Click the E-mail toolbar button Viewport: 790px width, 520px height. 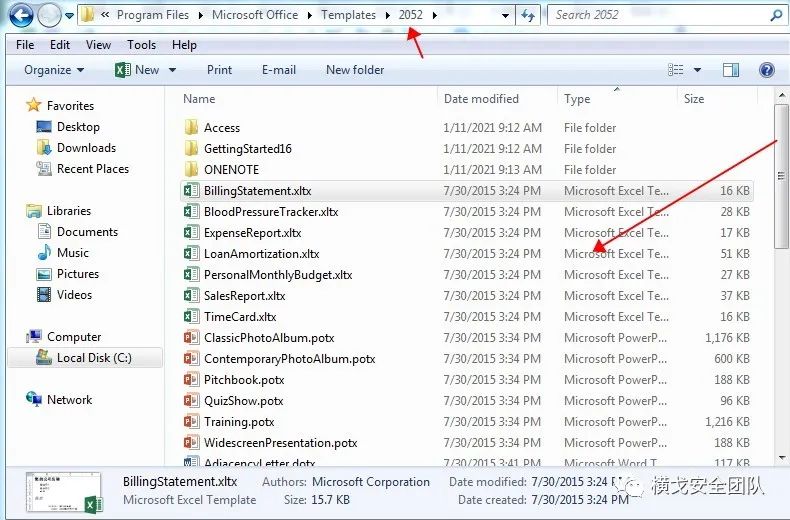pyautogui.click(x=279, y=70)
